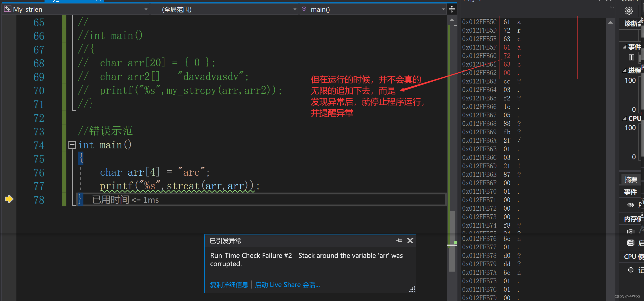
Task: Click the pause events icon under 事件
Action: click(631, 57)
